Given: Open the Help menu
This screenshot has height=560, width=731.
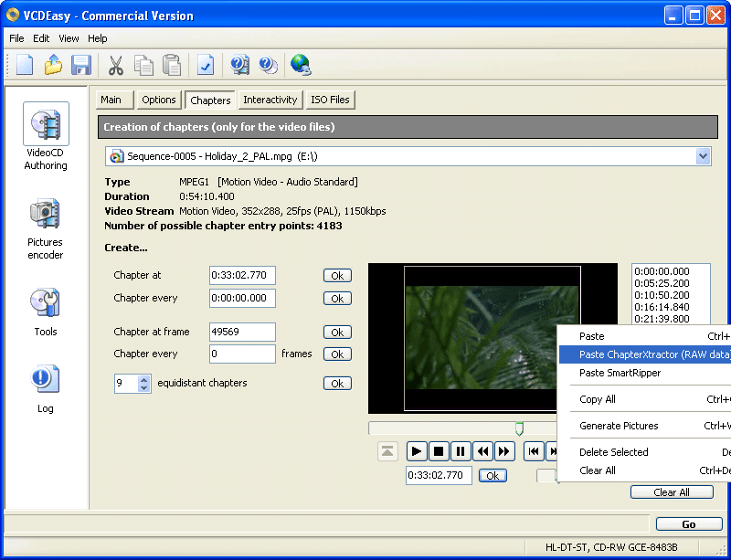Looking at the screenshot, I should tap(98, 38).
